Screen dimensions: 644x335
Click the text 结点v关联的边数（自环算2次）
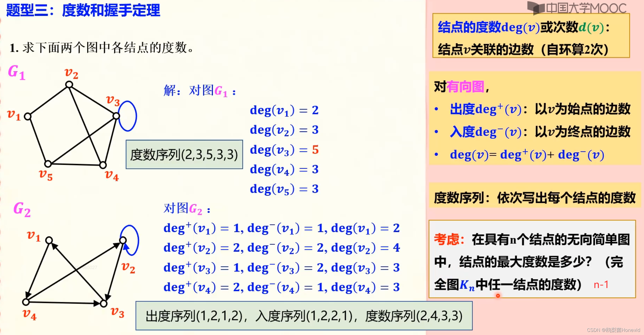(x=523, y=49)
